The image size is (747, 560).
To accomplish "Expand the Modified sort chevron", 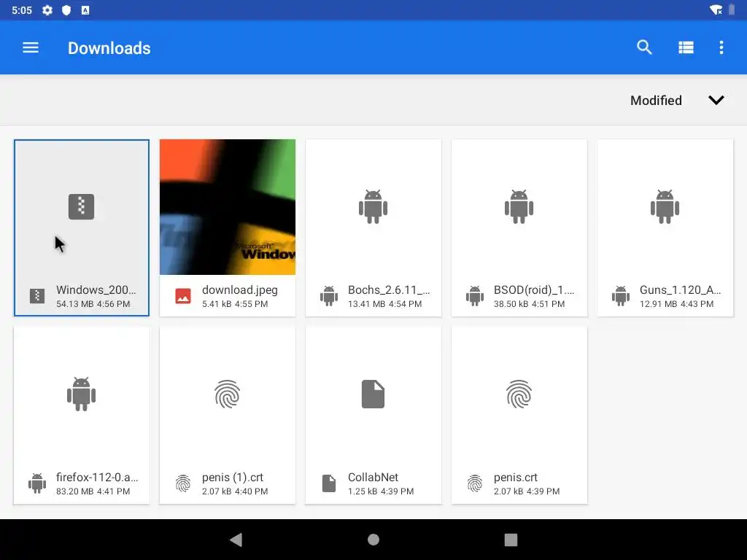I will 716,100.
